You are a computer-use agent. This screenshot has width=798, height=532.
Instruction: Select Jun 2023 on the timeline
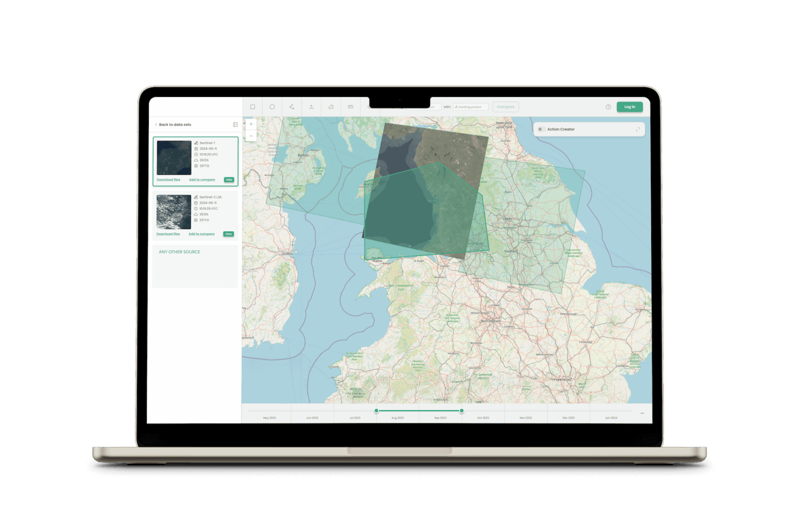(312, 418)
